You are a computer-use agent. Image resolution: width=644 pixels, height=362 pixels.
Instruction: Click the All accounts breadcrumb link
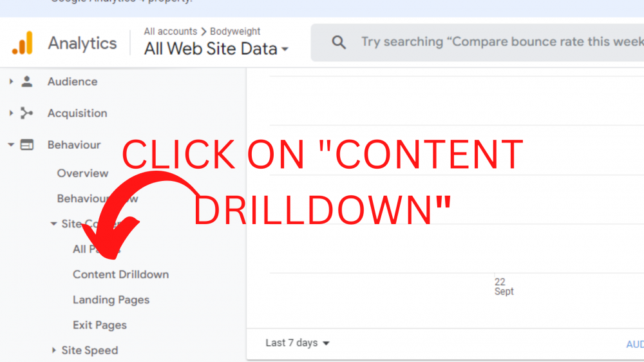pos(171,31)
